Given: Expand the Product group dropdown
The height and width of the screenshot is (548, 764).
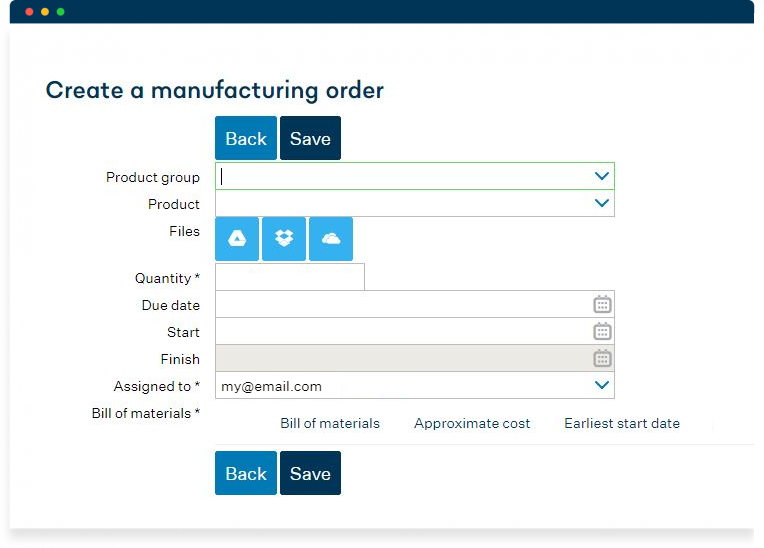Looking at the screenshot, I should [x=602, y=176].
